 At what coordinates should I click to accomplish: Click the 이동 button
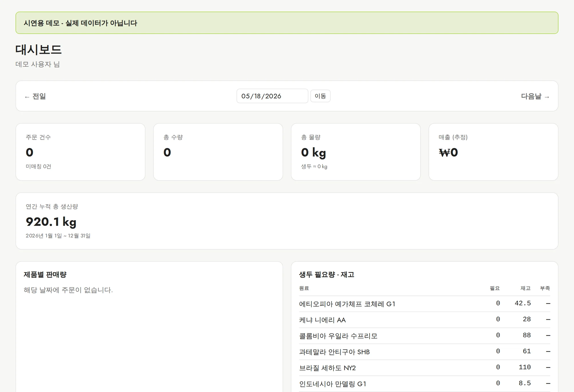(x=320, y=96)
